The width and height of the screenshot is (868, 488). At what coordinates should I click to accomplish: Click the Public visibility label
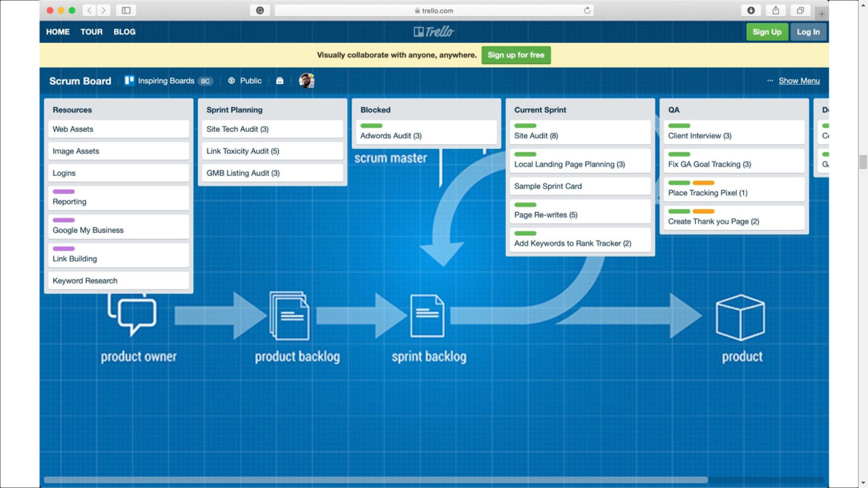coord(251,81)
